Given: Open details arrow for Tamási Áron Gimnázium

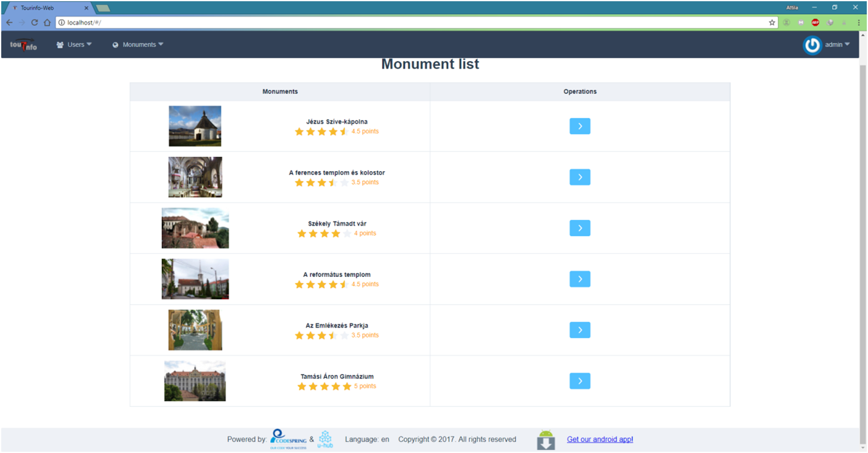Looking at the screenshot, I should tap(579, 381).
